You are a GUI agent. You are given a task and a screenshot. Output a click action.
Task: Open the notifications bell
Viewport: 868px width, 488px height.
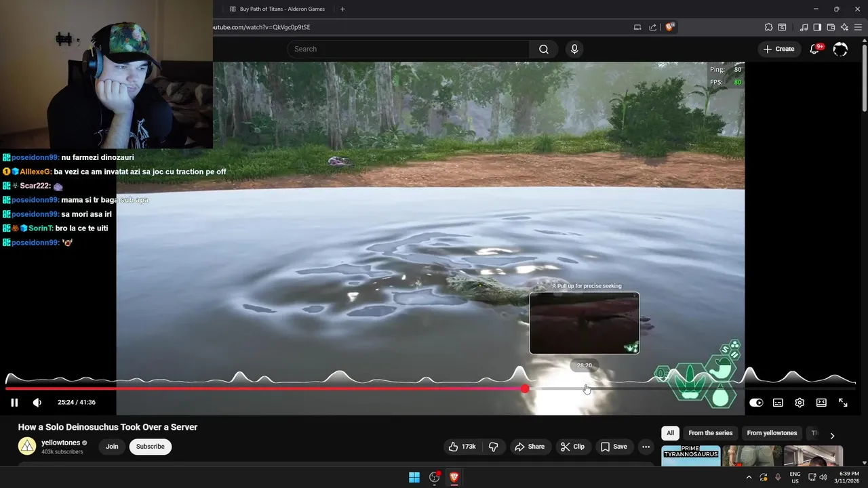pos(815,49)
